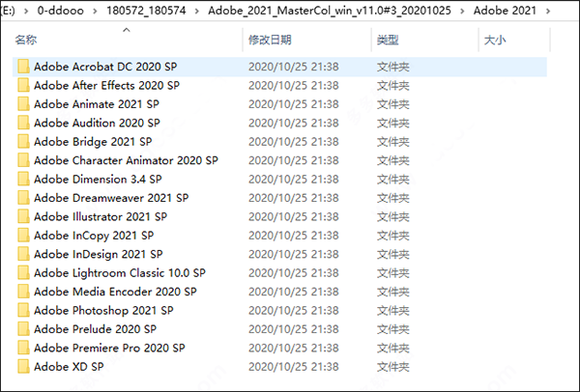Screen dimensions: 580x392
Task: Navigate to the Adobe_2021_MasterCol_win_v11.0#3_20201025 breadcrumb
Action: pos(330,11)
